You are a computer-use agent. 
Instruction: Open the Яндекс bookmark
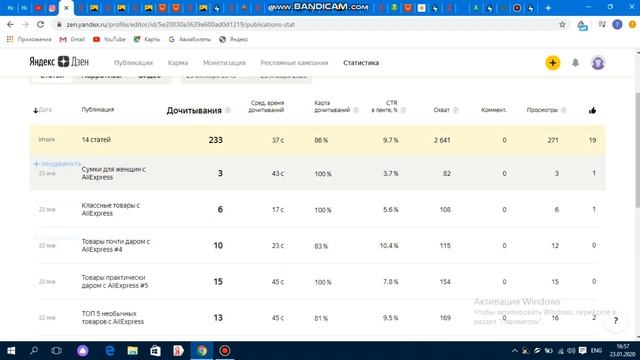[x=233, y=39]
